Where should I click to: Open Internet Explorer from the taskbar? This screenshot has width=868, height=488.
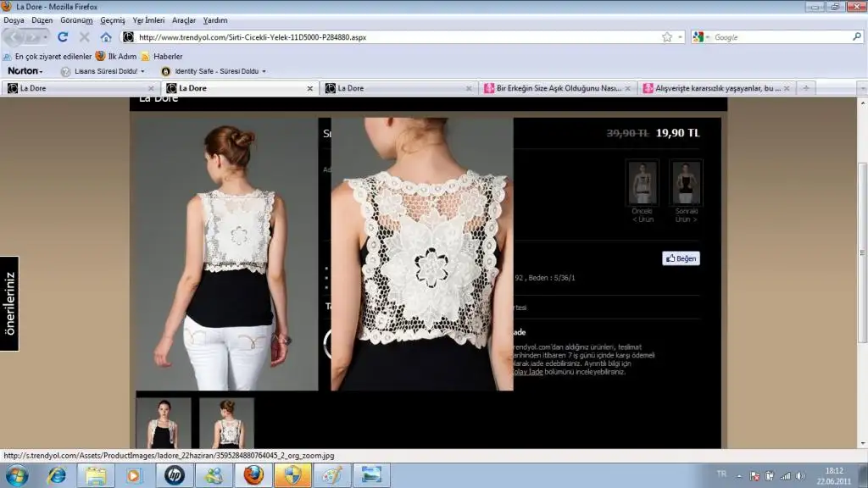(57, 475)
